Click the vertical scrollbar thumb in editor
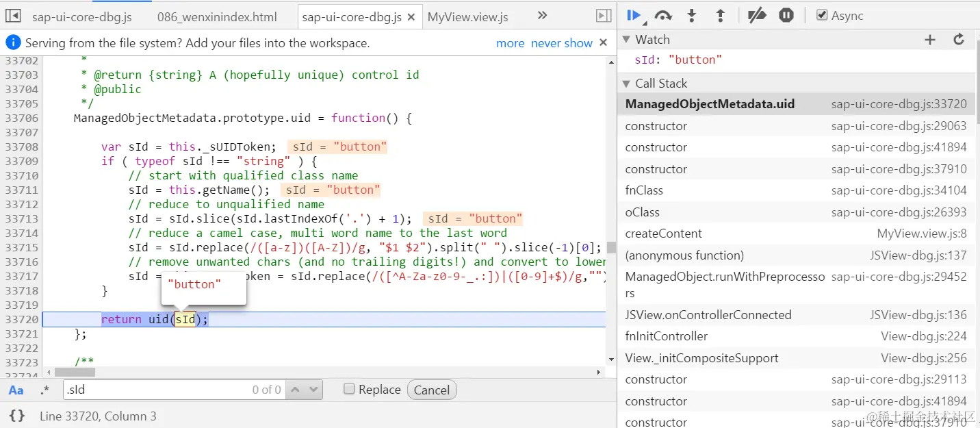Screen dimensions: 980x428 coord(611,247)
